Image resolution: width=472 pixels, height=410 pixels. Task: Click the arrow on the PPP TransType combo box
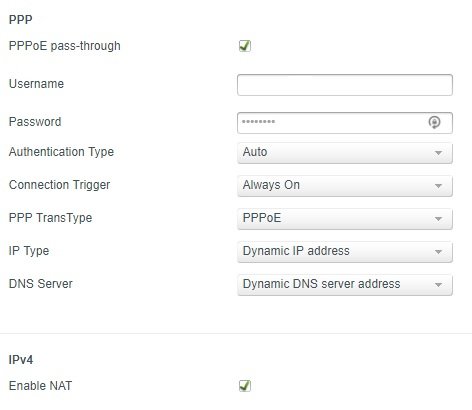(438, 219)
